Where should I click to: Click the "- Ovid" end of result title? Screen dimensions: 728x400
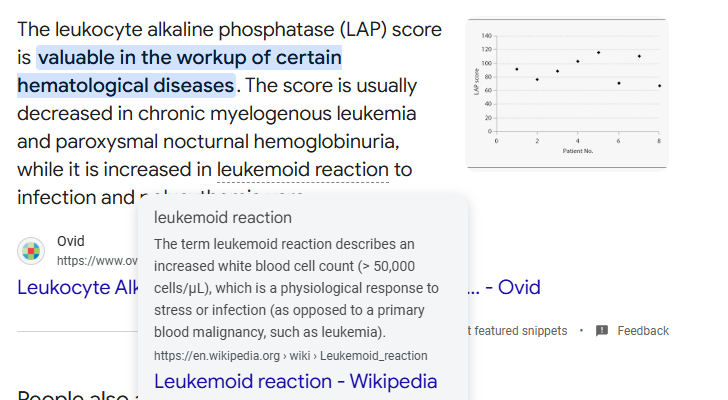[x=504, y=287]
